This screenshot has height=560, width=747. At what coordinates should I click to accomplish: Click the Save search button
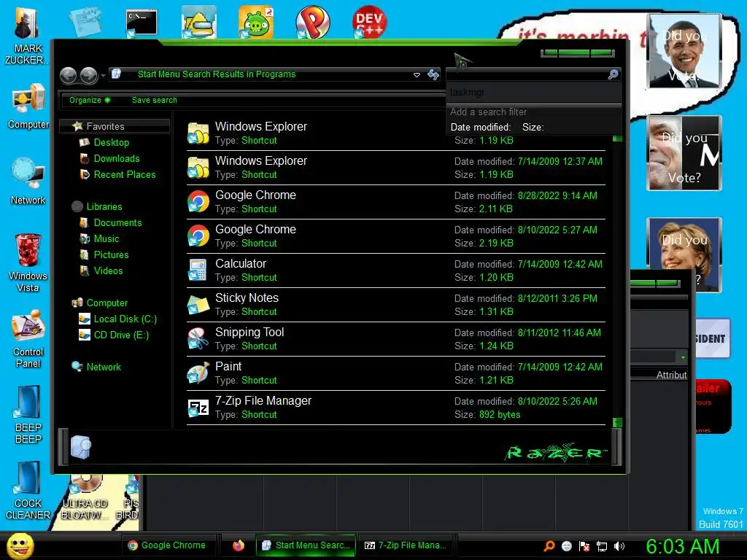(x=155, y=100)
